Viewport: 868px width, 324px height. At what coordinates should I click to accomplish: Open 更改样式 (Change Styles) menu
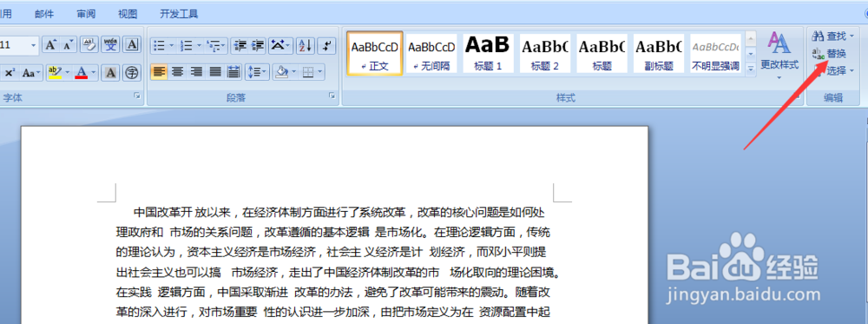[779, 56]
